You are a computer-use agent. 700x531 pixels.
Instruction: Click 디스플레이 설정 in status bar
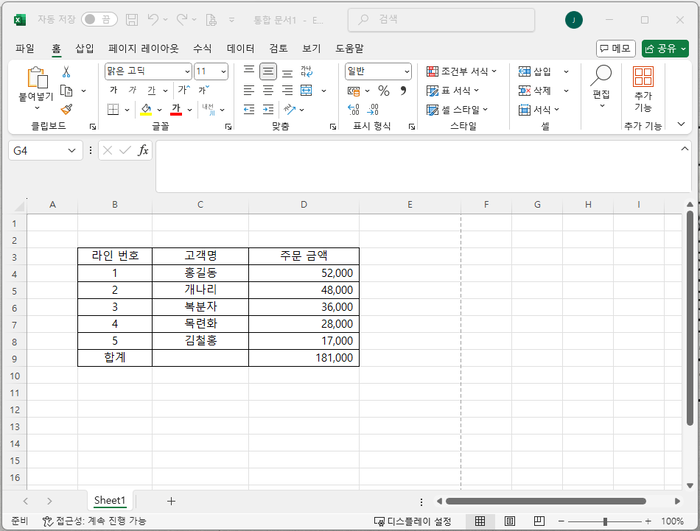pos(412,521)
